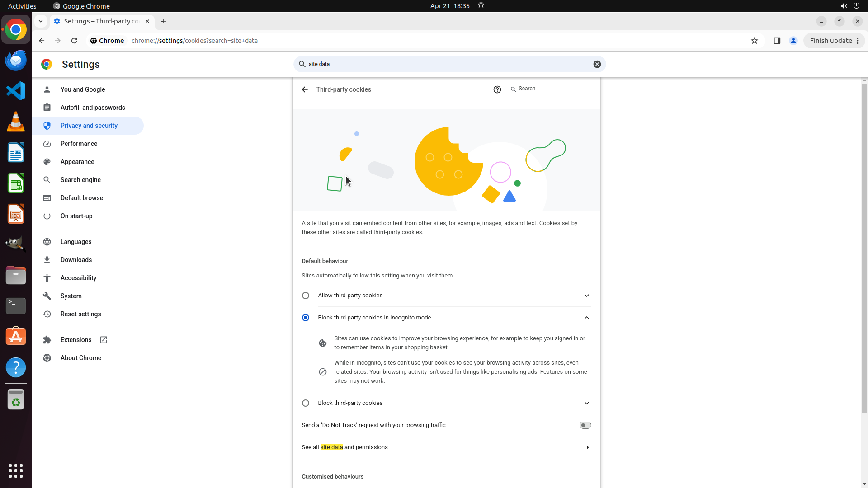Select Allow third-party cookies radio button
The image size is (868, 488).
coord(306,296)
